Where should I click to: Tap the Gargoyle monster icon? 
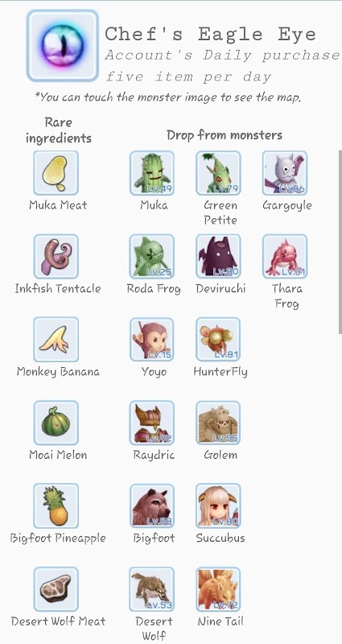285,173
